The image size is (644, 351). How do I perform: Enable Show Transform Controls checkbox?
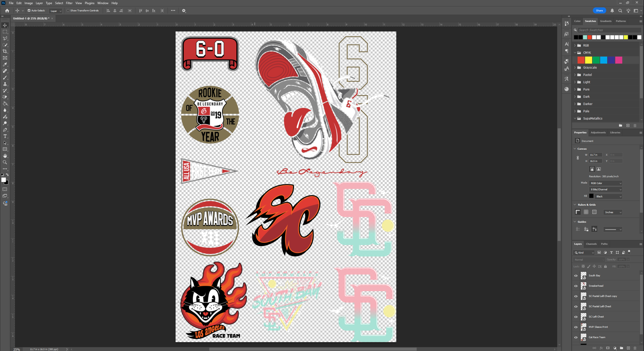tap(68, 11)
